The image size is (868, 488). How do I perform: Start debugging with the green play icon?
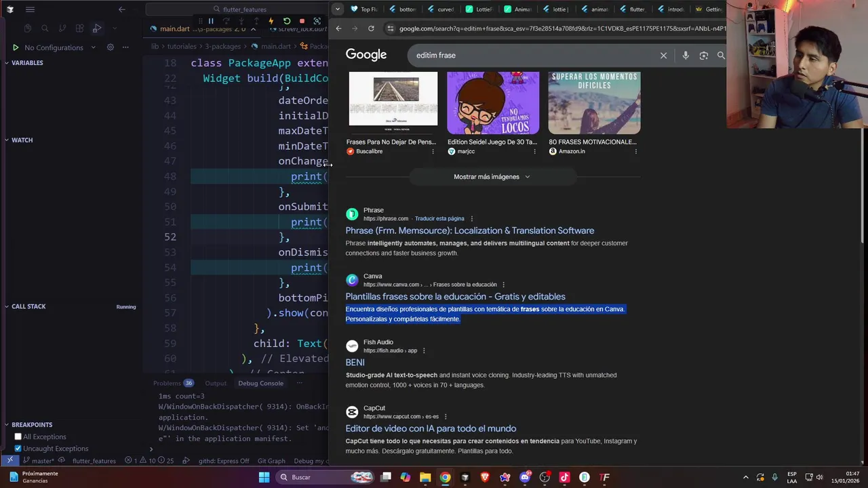click(x=16, y=47)
